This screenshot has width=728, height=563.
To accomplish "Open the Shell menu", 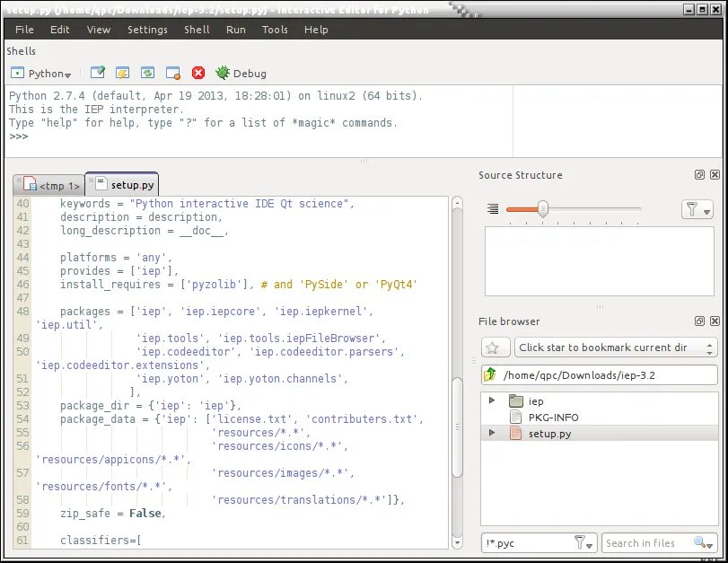I will tap(197, 30).
